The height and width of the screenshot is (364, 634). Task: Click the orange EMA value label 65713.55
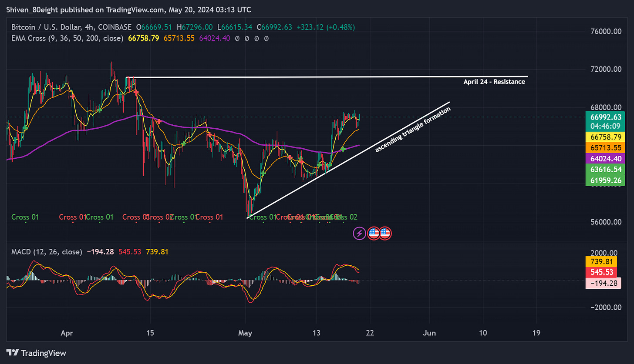pos(607,148)
